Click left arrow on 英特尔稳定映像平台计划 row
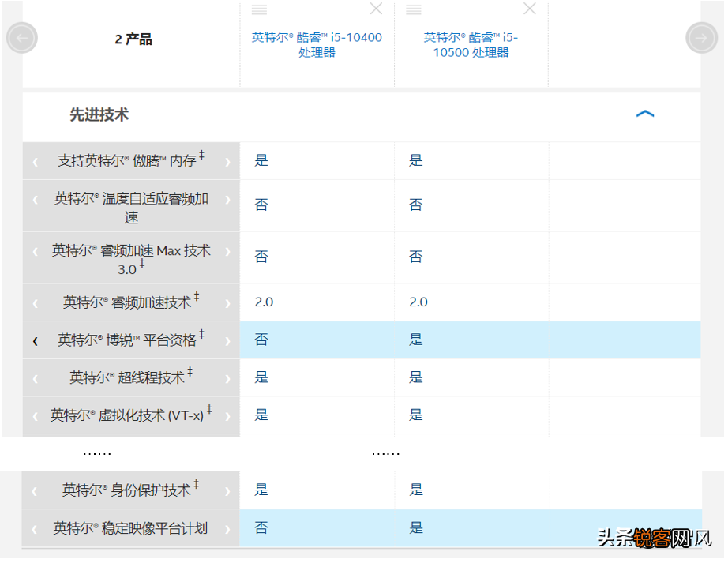The width and height of the screenshot is (728, 563). (x=34, y=528)
